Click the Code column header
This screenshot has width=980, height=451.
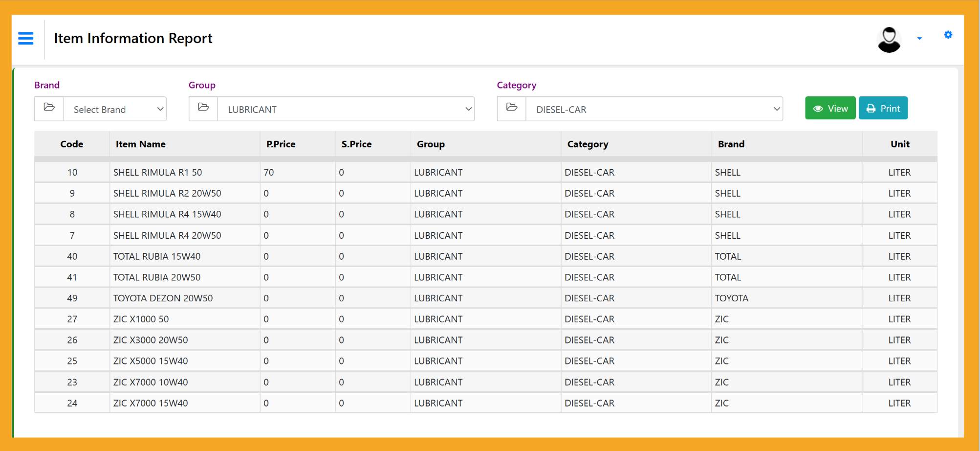click(x=72, y=144)
